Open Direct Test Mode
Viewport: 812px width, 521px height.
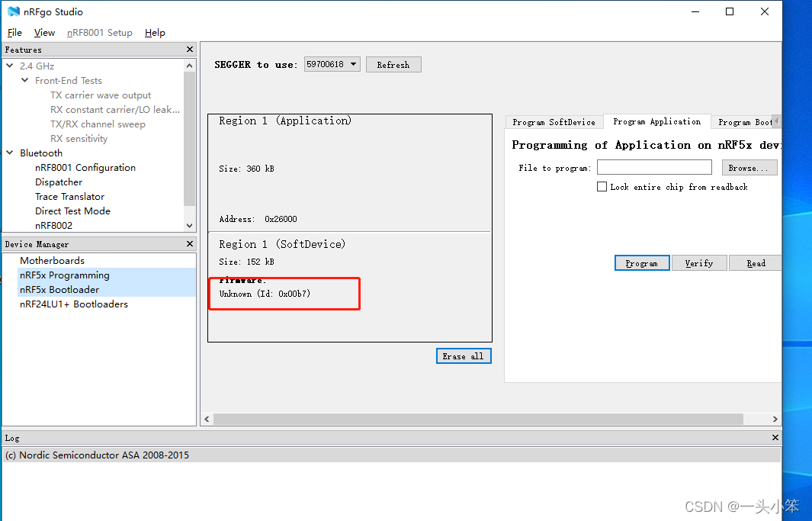(x=72, y=211)
